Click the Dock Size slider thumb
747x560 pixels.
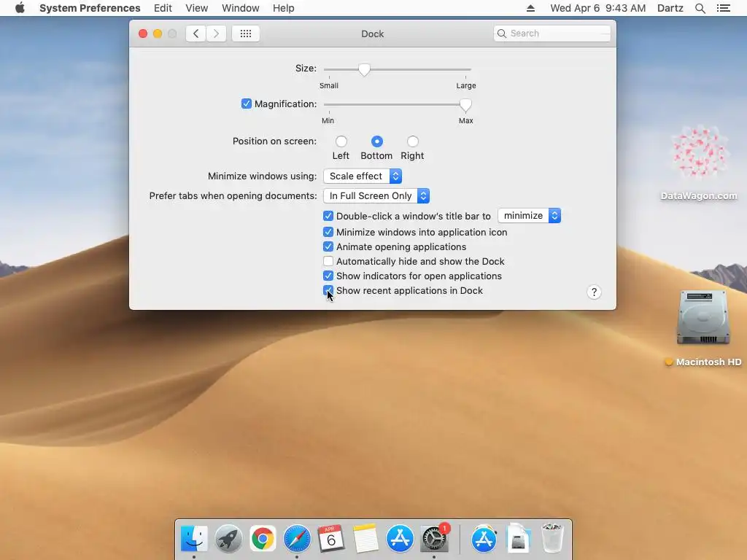[x=364, y=70]
